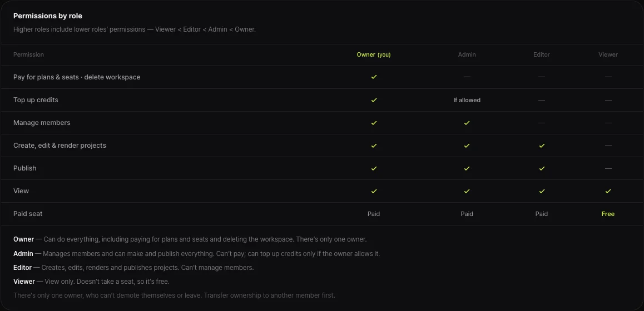The image size is (644, 311).
Task: Click the Viewer dash in Pay for plans row
Action: [608, 77]
